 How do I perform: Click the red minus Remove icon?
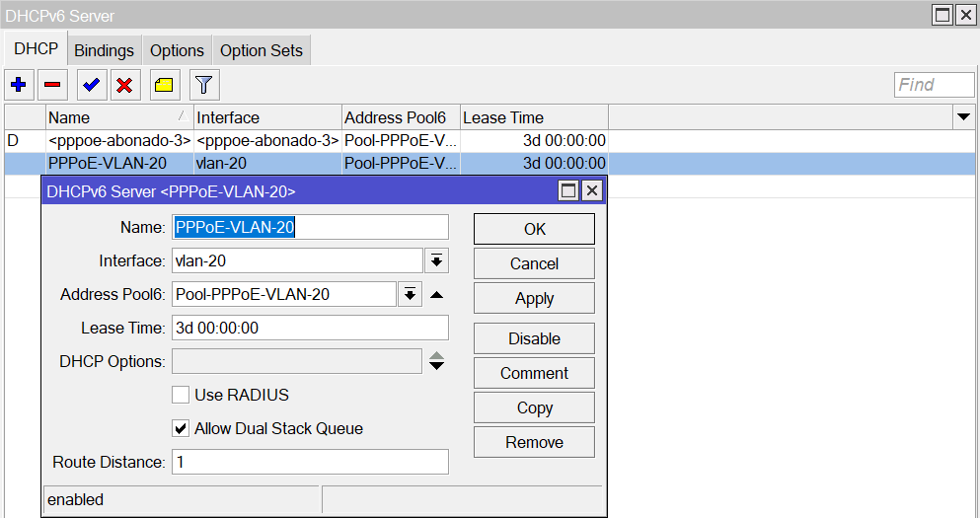(x=52, y=85)
